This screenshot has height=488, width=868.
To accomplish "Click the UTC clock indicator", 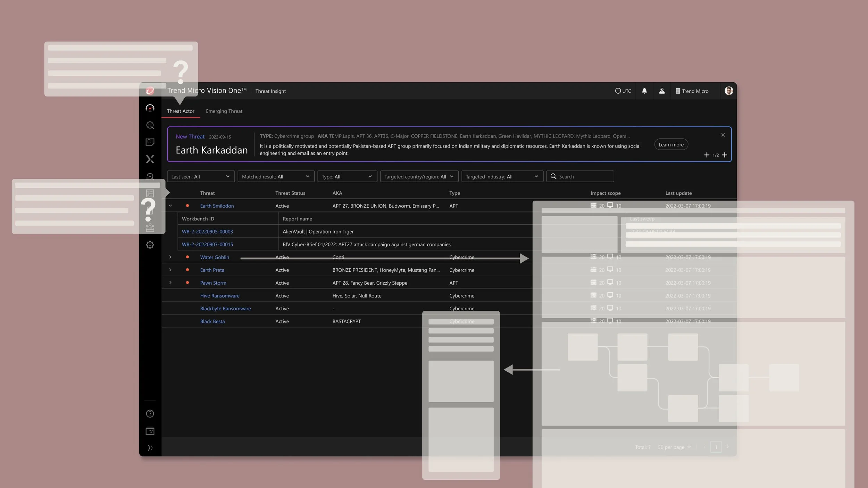I will point(623,91).
